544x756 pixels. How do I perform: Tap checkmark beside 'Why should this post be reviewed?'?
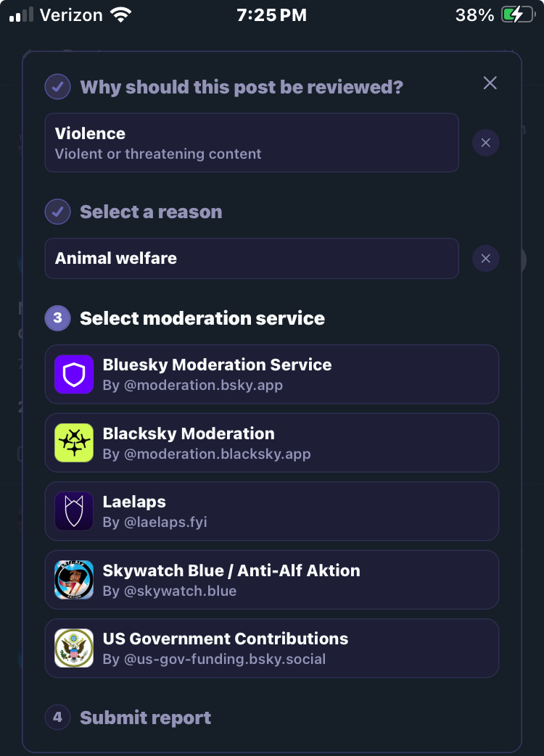[x=57, y=87]
